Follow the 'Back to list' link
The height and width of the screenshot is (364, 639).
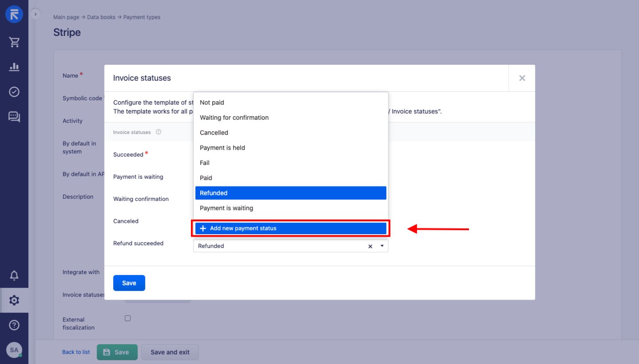(76, 352)
